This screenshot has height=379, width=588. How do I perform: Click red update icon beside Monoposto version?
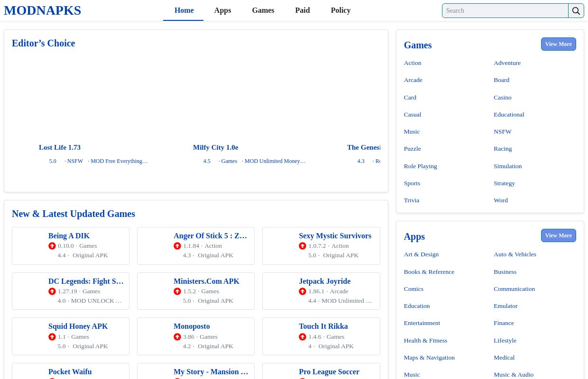[177, 337]
